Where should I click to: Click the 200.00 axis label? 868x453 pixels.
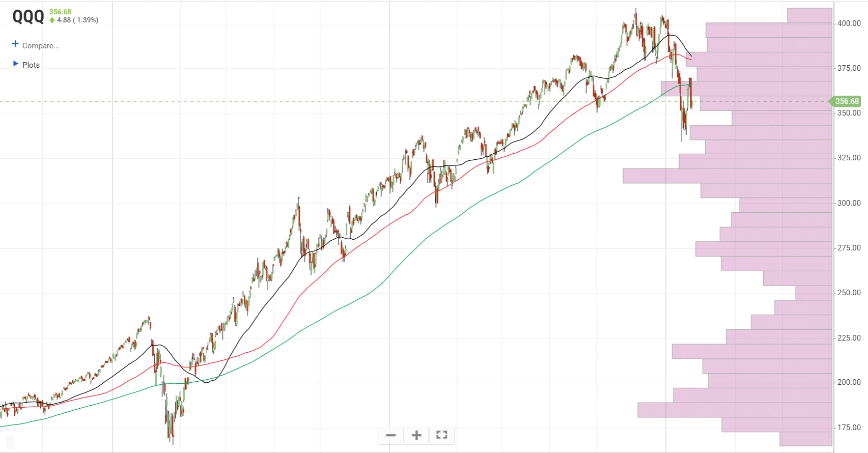pos(849,382)
